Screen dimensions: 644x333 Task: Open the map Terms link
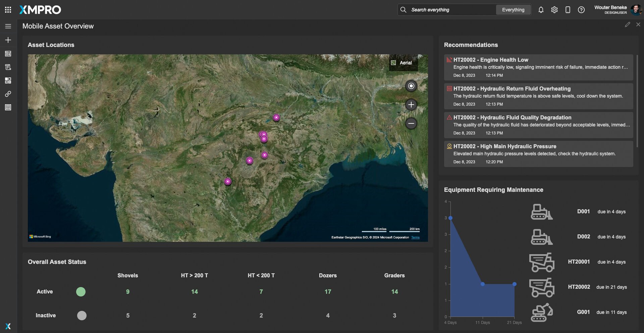click(415, 237)
